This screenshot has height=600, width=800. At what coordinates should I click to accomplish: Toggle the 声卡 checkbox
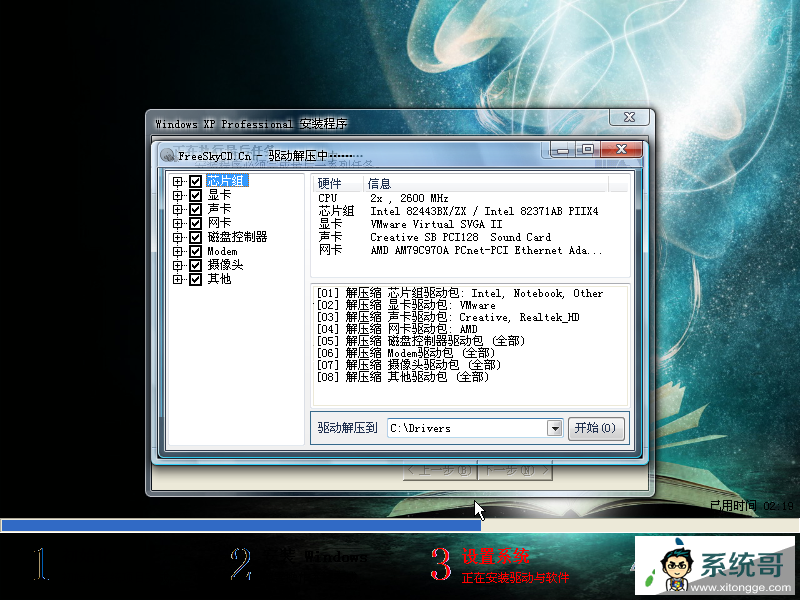click(195, 209)
